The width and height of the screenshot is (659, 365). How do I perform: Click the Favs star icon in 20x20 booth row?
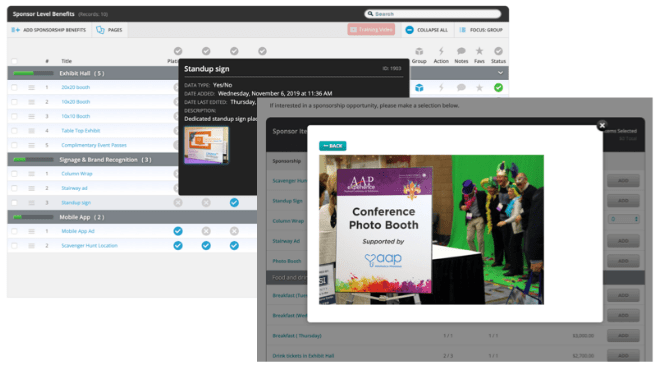(x=479, y=87)
